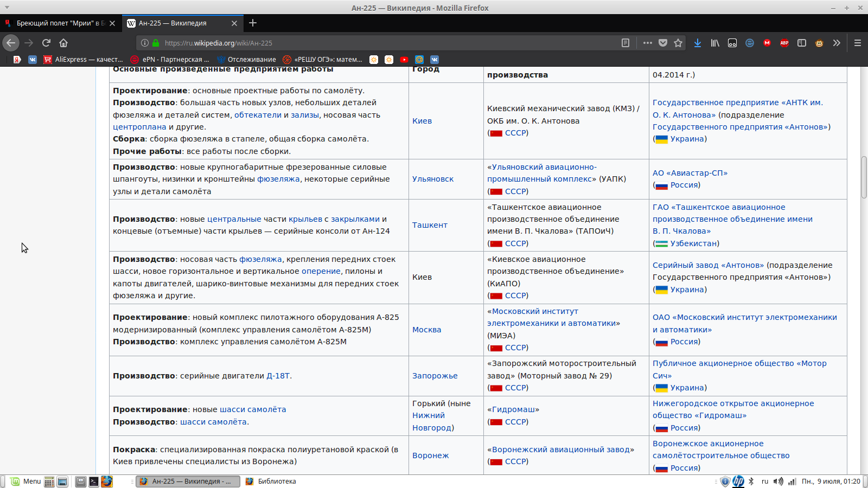The height and width of the screenshot is (488, 868).
Task: Open the Menu button on the taskbar
Action: [25, 481]
